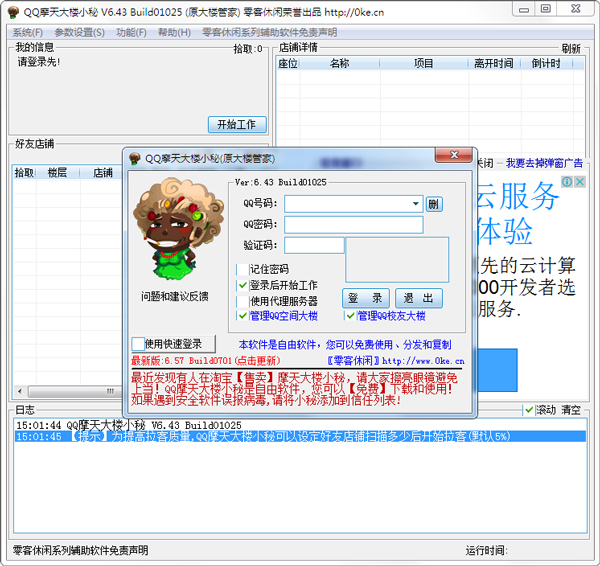Enable 使用代理服务器 checkbox

(x=243, y=302)
